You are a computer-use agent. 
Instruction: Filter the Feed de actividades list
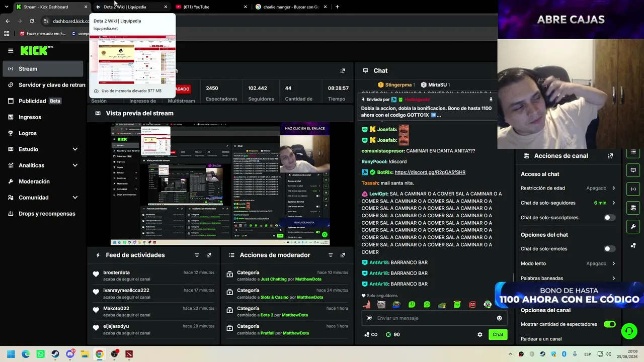(197, 255)
